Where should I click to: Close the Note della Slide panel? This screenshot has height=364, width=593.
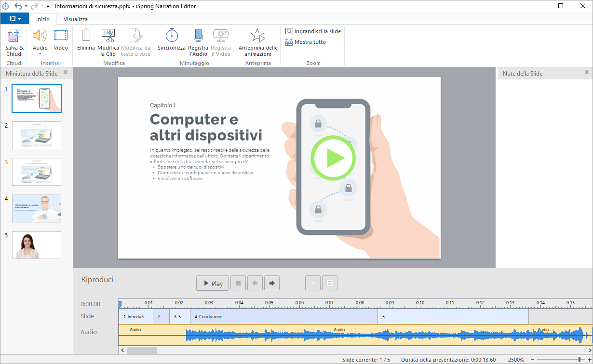coord(587,72)
